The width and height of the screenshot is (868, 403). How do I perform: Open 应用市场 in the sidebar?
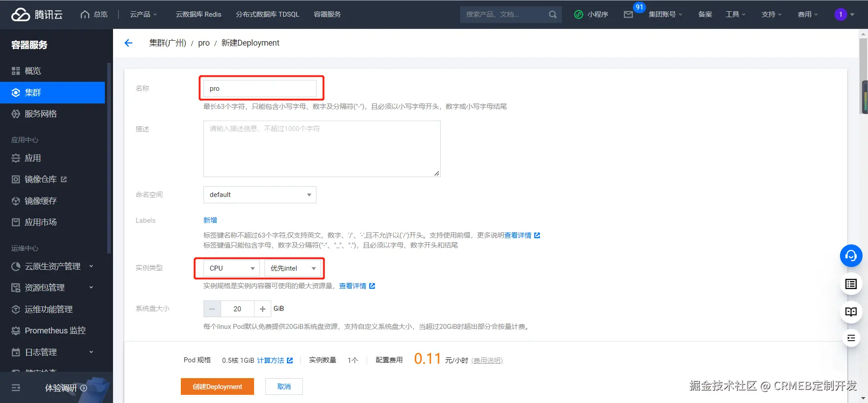click(52, 222)
